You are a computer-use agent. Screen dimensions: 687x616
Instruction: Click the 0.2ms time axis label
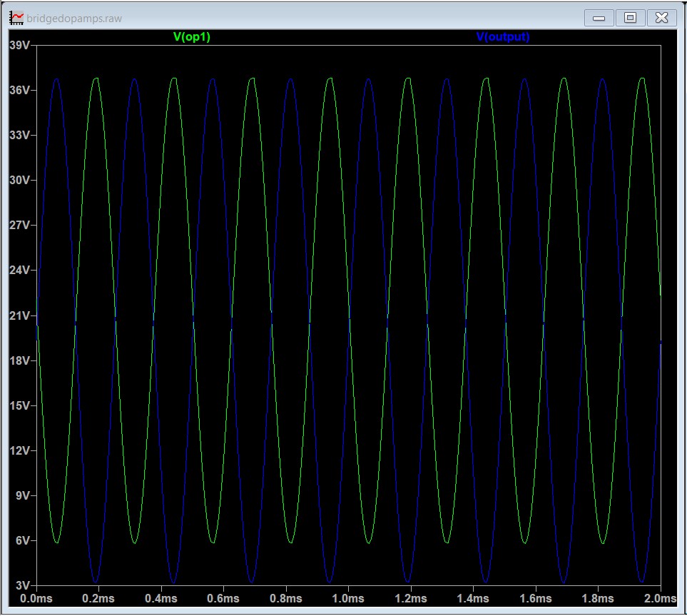point(98,598)
